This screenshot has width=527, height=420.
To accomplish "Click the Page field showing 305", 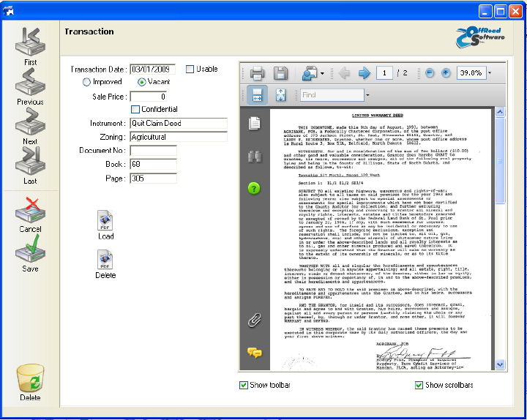I will click(153, 179).
